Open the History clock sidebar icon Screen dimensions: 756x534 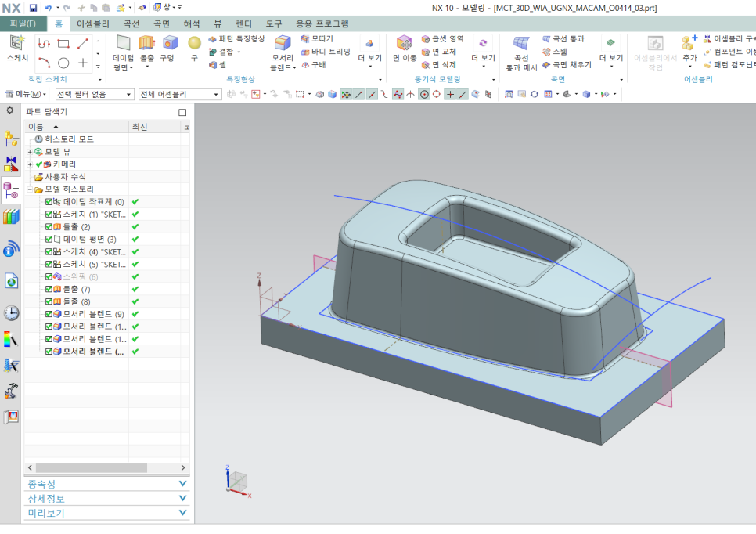11,313
